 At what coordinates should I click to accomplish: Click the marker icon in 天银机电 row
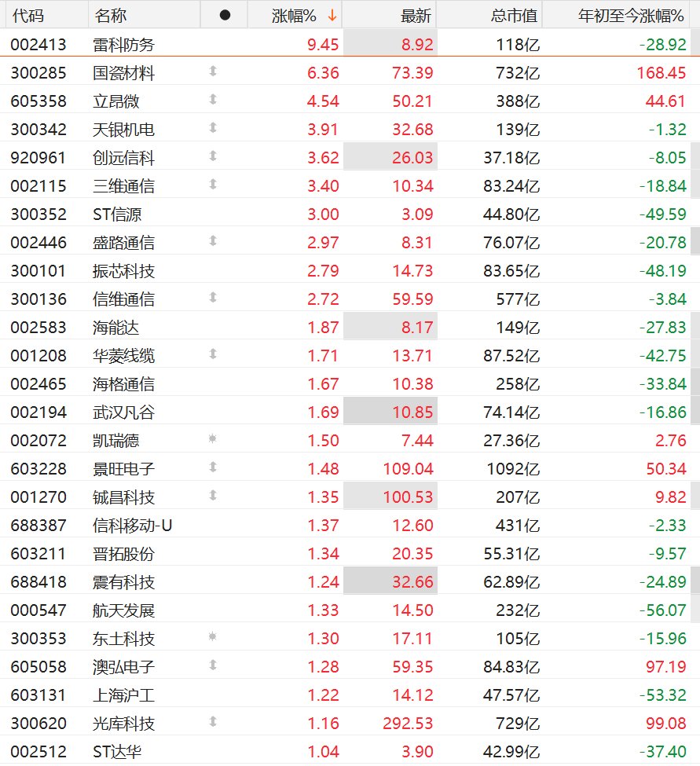(x=212, y=129)
